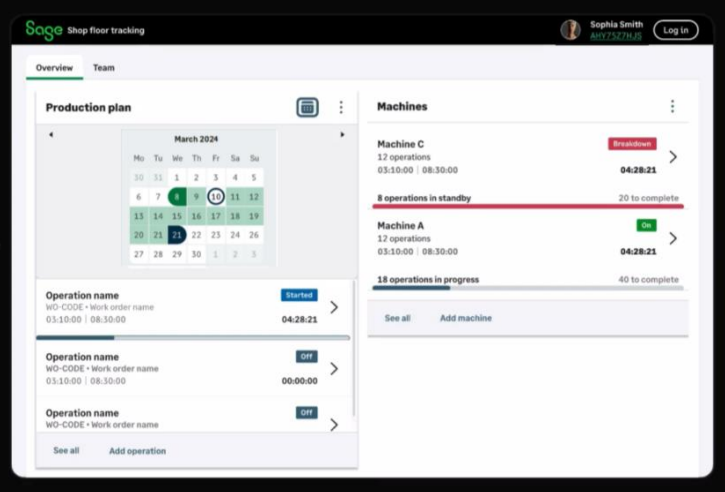The width and height of the screenshot is (725, 492).
Task: Click Sophia Smith's profile avatar
Action: click(x=570, y=30)
